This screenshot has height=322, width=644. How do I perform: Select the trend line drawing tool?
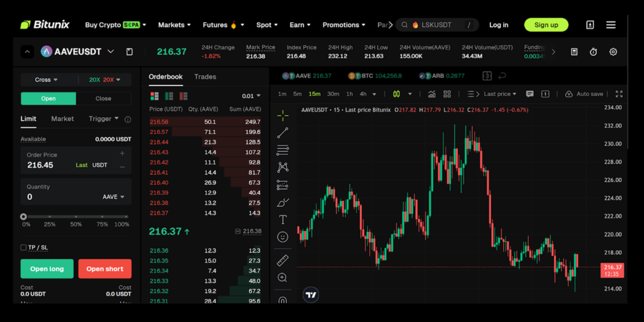282,133
